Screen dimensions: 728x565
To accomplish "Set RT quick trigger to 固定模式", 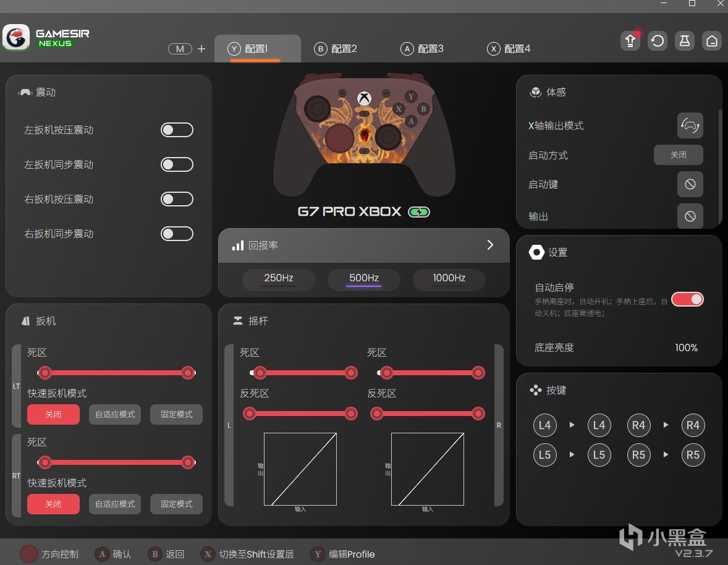I will pyautogui.click(x=176, y=504).
